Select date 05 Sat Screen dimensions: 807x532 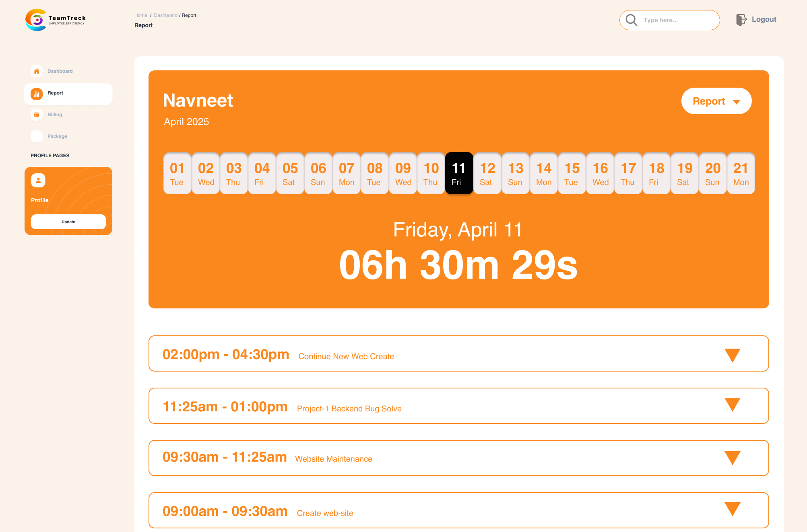[290, 173]
